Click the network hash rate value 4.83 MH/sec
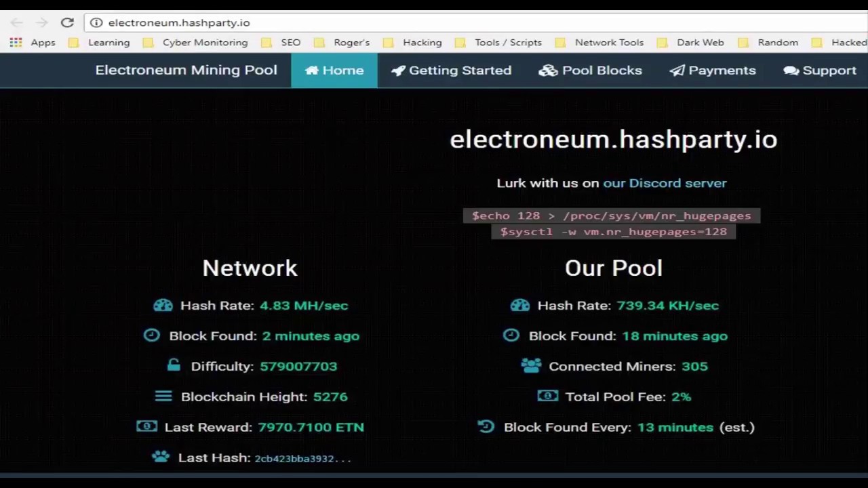Viewport: 868px width, 488px height. pos(304,306)
